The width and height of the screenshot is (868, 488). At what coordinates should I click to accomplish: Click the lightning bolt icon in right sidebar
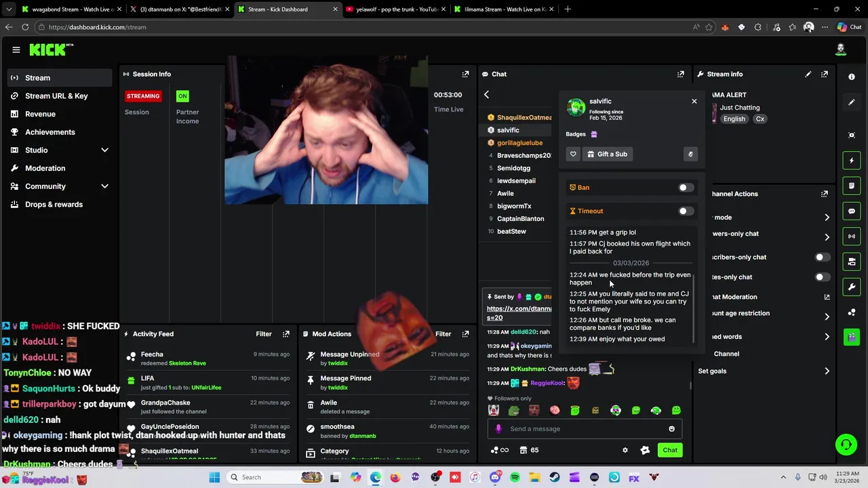[852, 161]
